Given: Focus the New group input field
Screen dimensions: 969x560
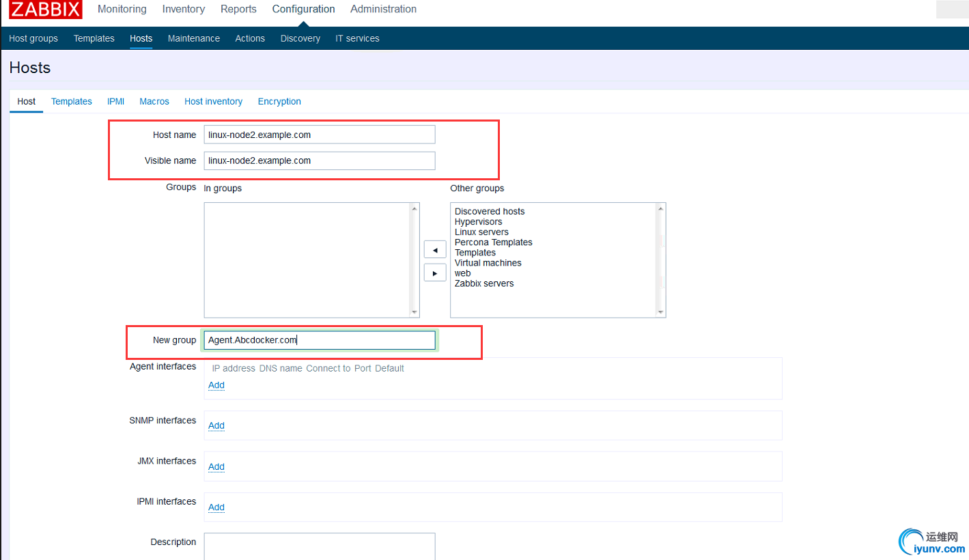Looking at the screenshot, I should pyautogui.click(x=320, y=340).
